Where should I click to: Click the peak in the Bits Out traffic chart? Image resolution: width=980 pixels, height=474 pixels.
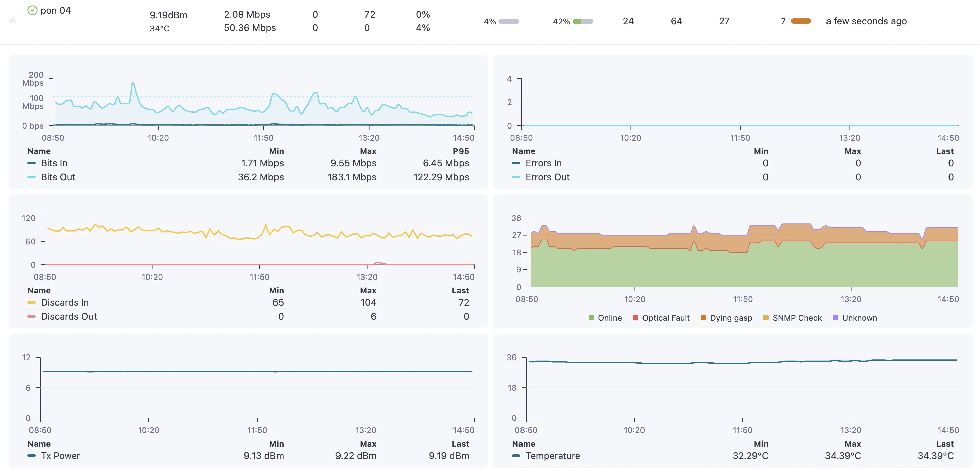(x=133, y=83)
